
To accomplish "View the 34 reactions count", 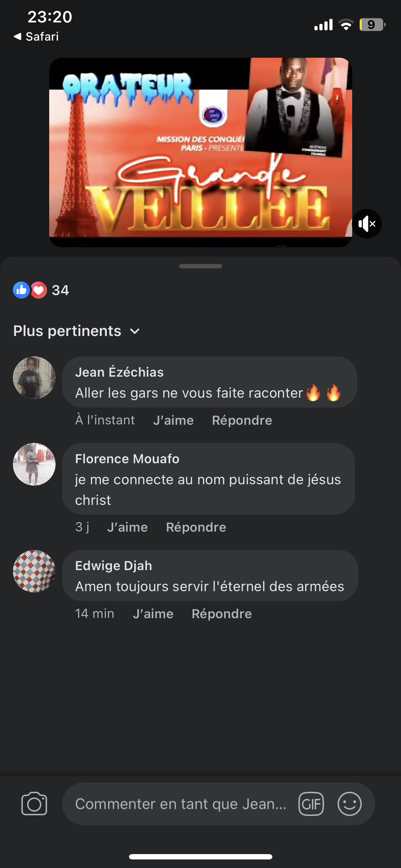I will pyautogui.click(x=60, y=290).
